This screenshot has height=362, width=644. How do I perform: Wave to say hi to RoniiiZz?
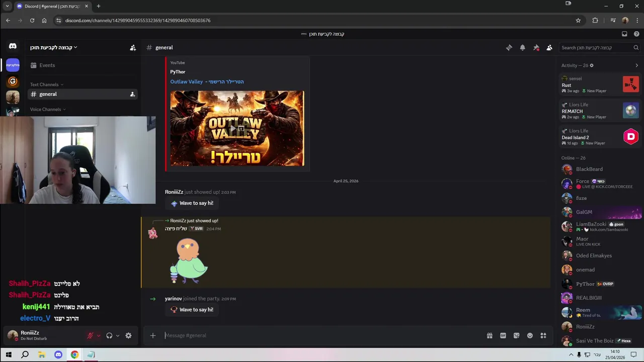[192, 203]
